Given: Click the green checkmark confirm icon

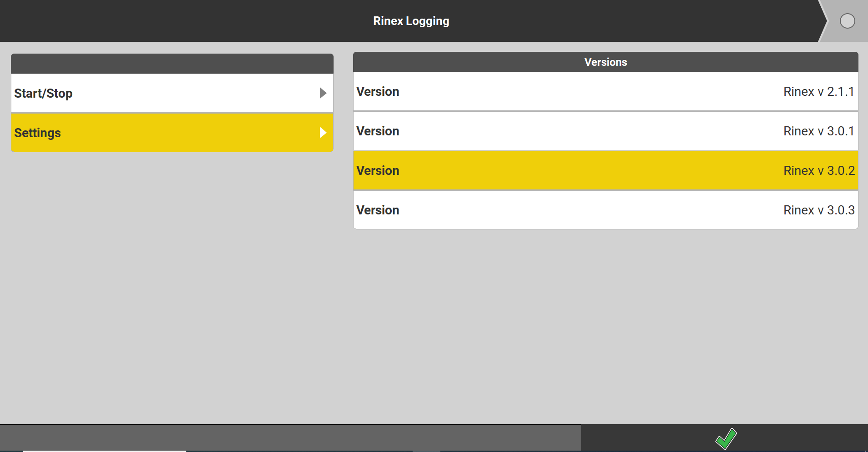Looking at the screenshot, I should click(x=726, y=438).
